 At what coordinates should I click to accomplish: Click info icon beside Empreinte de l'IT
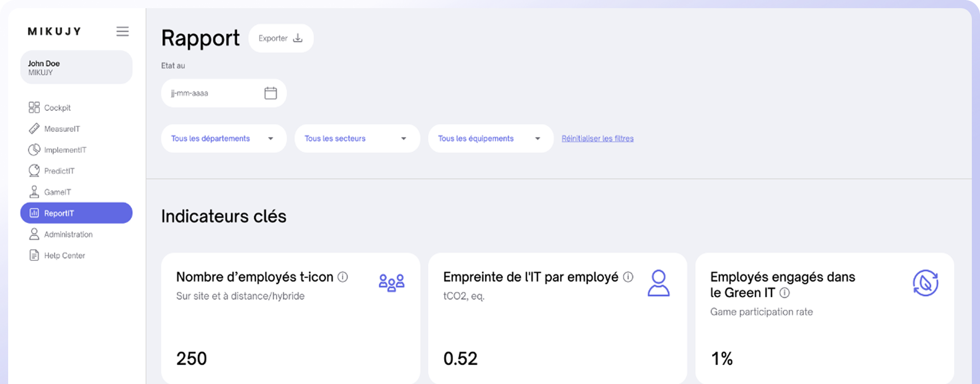click(x=628, y=277)
